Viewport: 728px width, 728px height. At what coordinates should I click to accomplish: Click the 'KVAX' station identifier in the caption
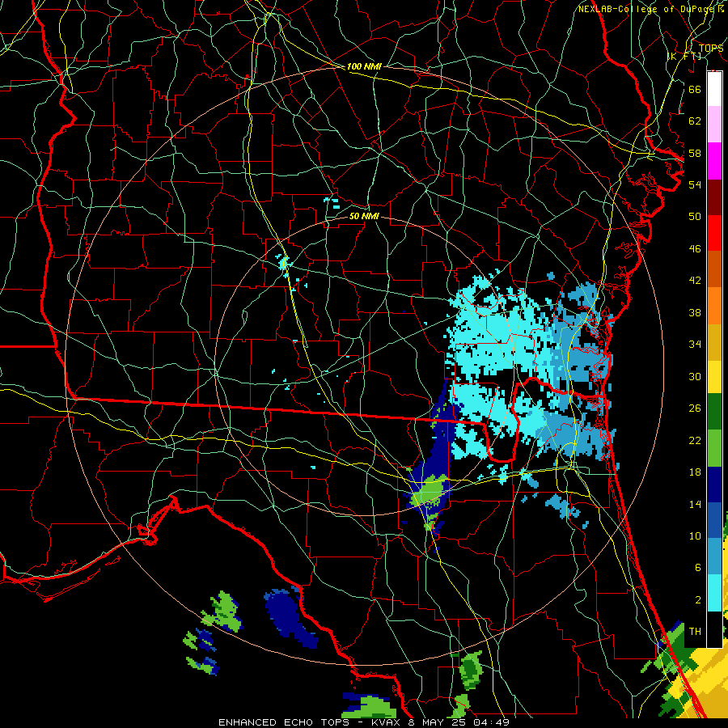point(387,722)
